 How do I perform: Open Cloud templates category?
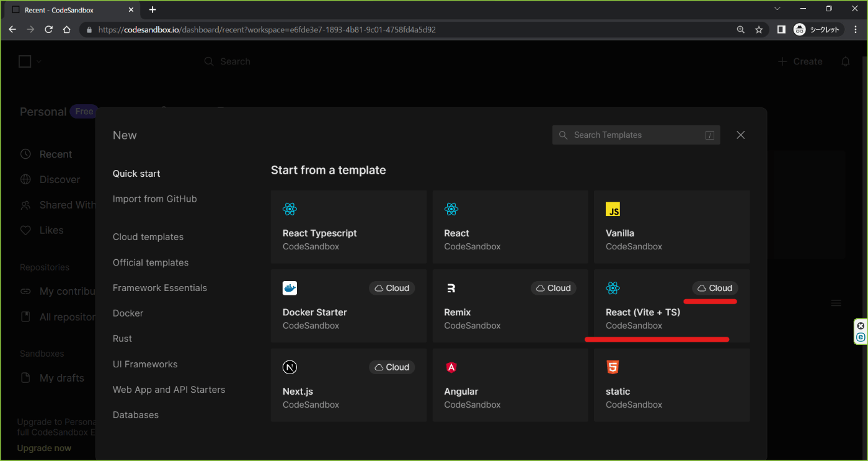click(148, 237)
